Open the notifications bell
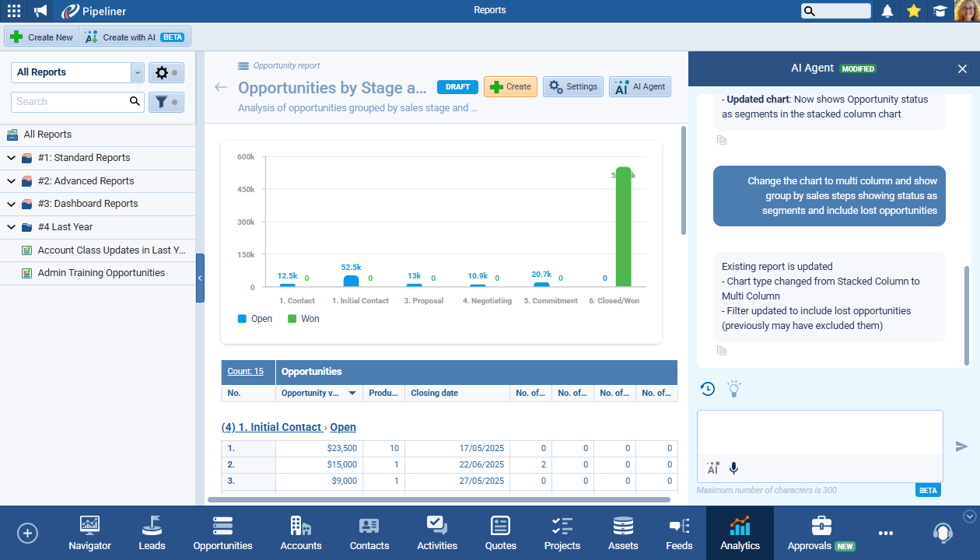The image size is (980, 560). (887, 11)
